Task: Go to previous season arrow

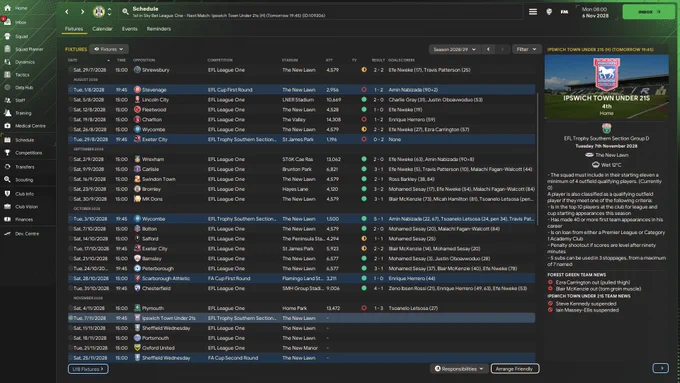Action: tap(488, 49)
